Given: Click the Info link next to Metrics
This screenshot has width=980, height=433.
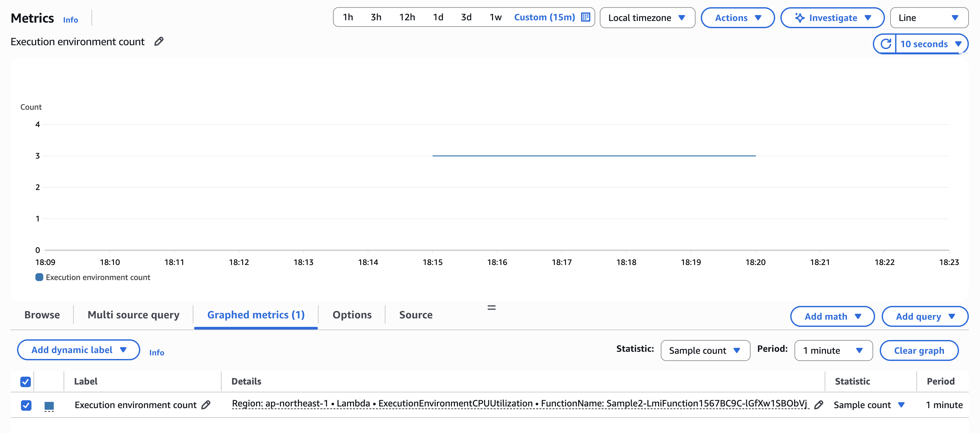Looking at the screenshot, I should (x=70, y=20).
